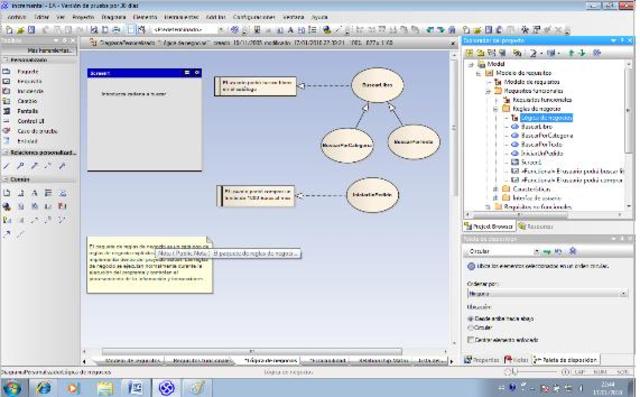Open the Diagrama menu

tap(113, 17)
